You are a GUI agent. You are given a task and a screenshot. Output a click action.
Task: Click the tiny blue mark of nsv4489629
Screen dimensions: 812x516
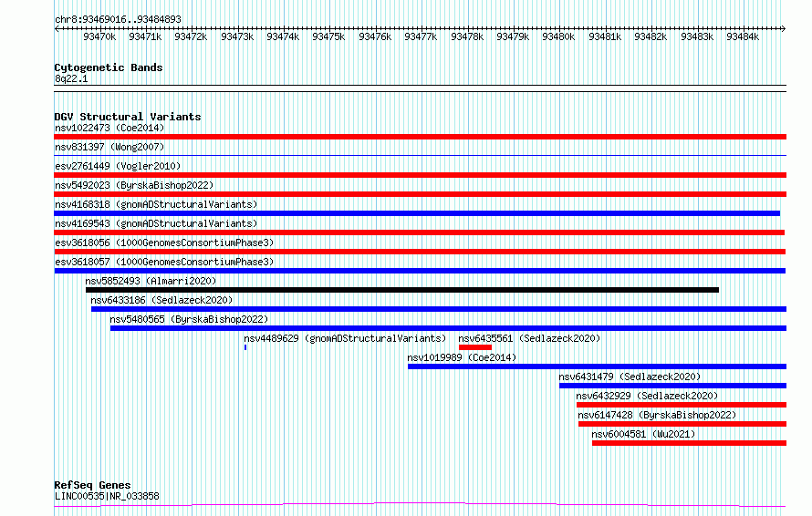point(245,347)
